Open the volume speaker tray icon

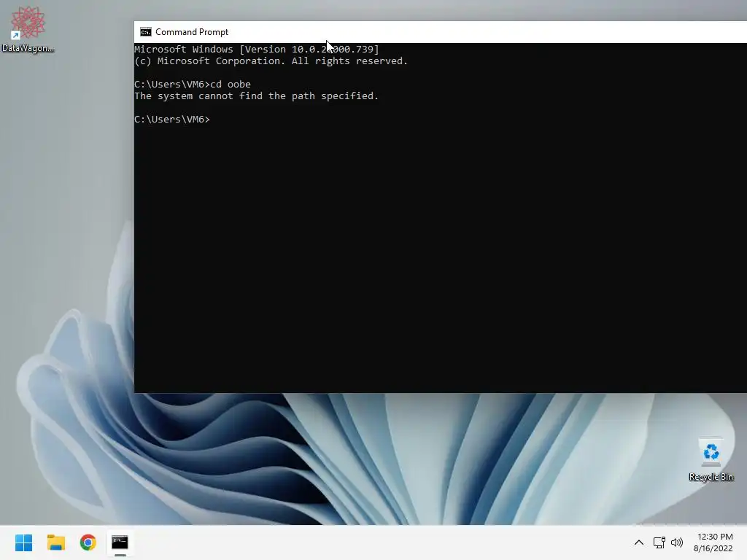[676, 542]
